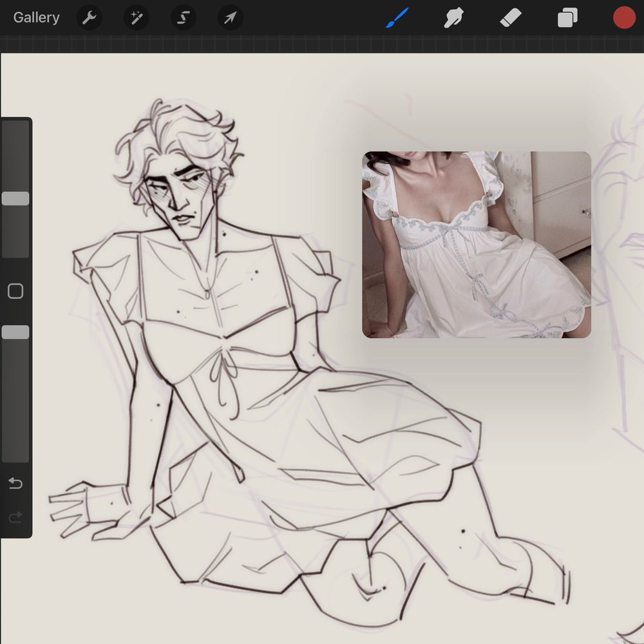Screen dimensions: 644x644
Task: Select the Brush tool
Action: pos(397,17)
